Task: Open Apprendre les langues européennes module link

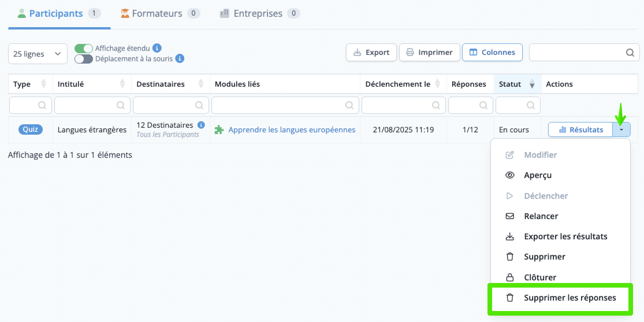Action: click(292, 130)
